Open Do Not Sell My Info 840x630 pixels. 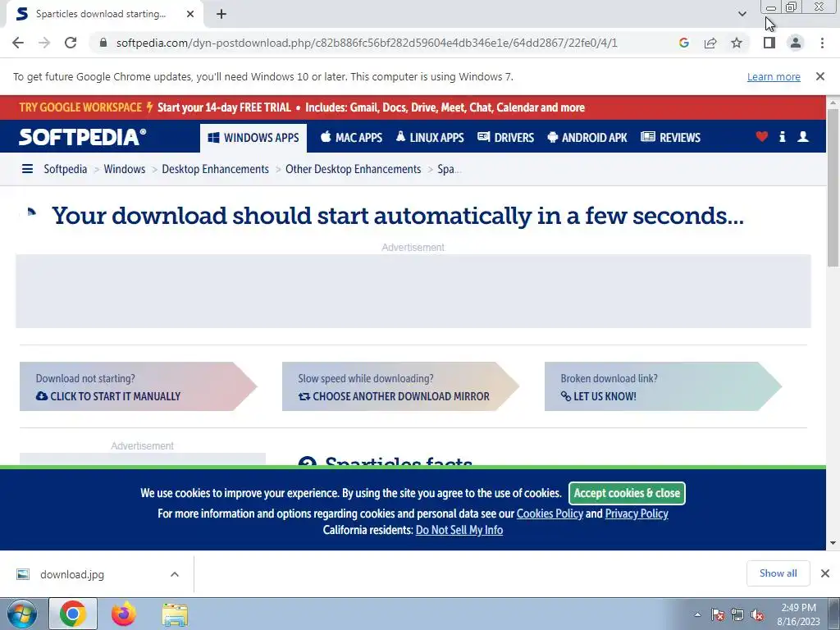[x=459, y=530]
